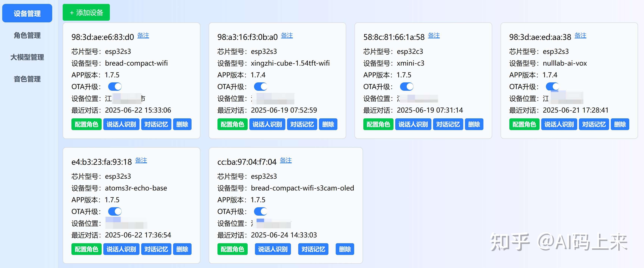The image size is (644, 268).
Task: Open 音色管理 in the sidebar
Action: (x=27, y=79)
